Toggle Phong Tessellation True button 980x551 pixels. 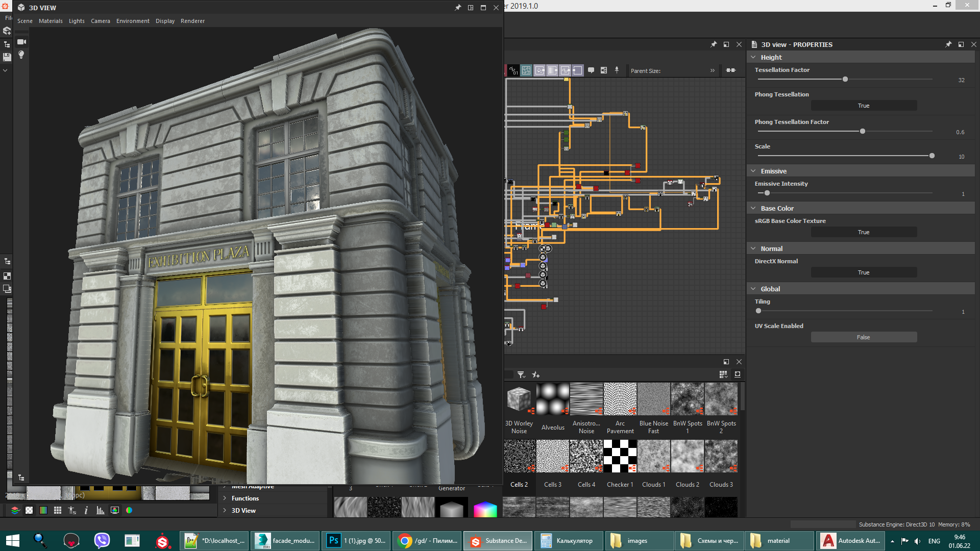click(x=864, y=106)
